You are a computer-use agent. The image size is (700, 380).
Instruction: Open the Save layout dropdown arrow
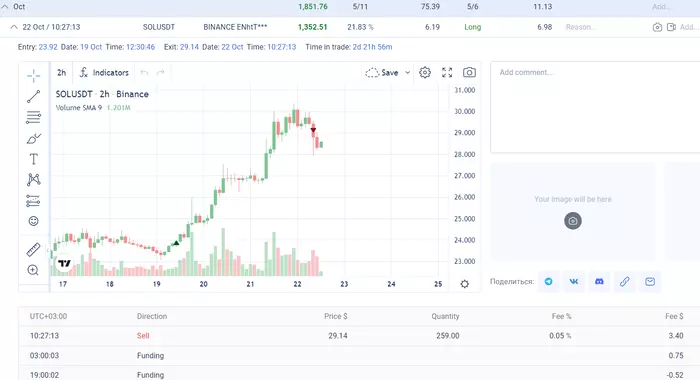click(x=408, y=72)
